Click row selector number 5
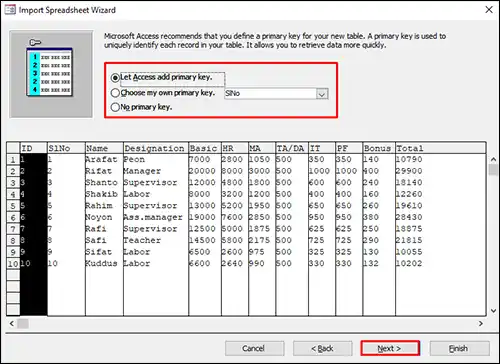500x364 pixels. [x=13, y=206]
